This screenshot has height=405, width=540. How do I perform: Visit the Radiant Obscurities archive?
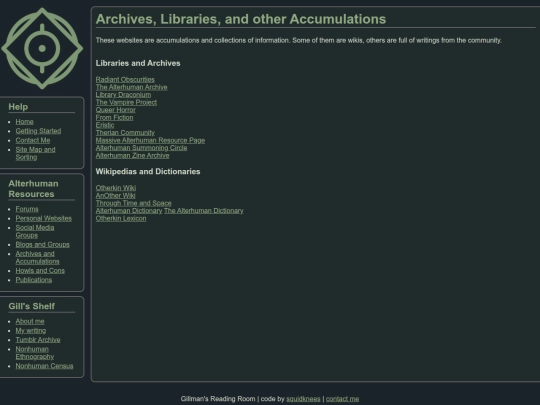pos(125,80)
